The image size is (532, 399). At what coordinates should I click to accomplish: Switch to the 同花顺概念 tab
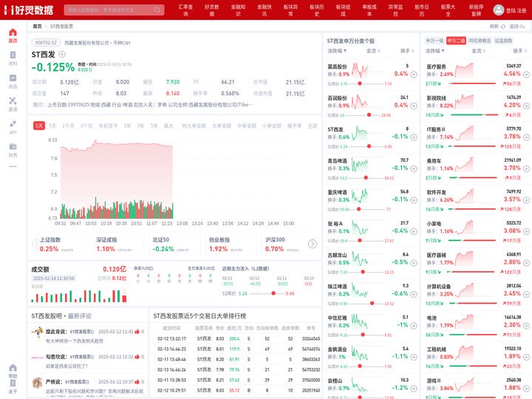(x=480, y=41)
